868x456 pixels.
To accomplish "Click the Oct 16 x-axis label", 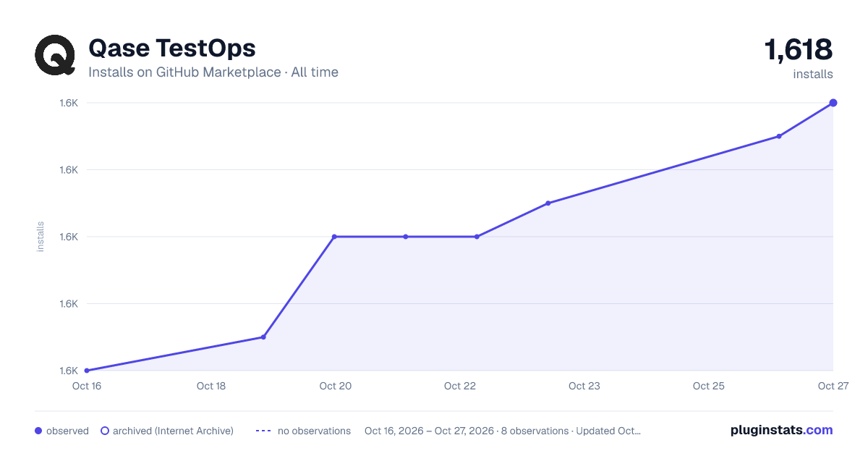I will click(x=87, y=386).
